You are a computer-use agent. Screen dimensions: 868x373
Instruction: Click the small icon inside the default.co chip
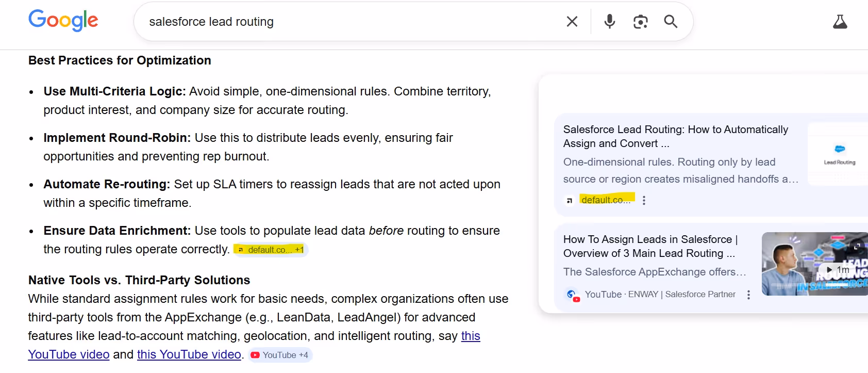(241, 250)
